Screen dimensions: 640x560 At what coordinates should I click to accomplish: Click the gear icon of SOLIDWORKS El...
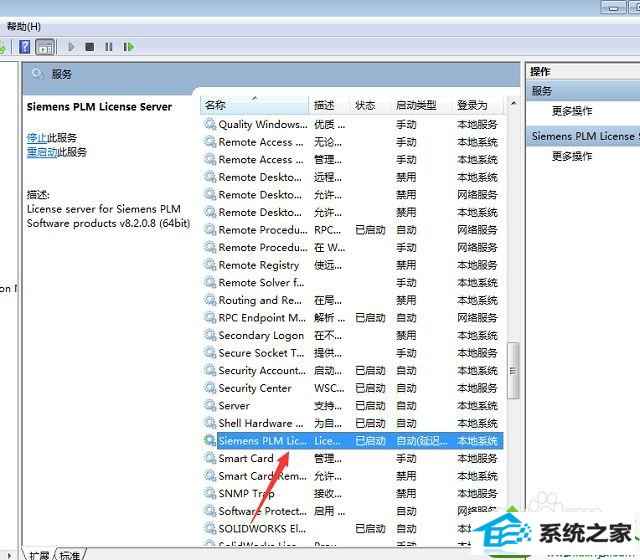click(210, 528)
